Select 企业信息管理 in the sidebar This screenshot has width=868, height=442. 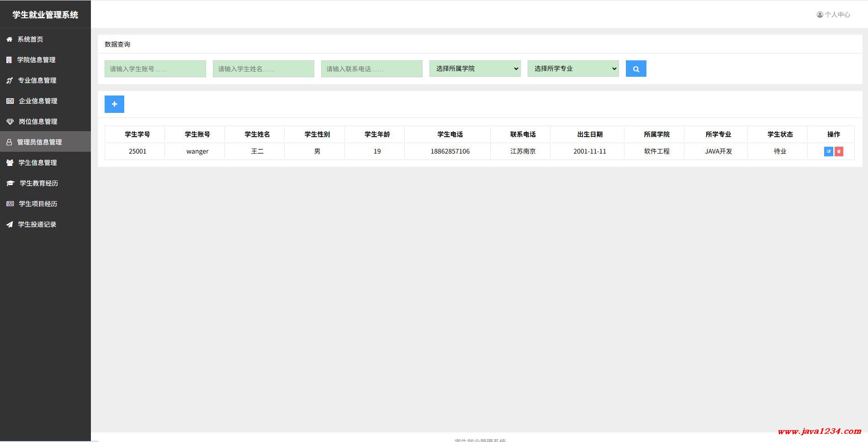tap(38, 101)
